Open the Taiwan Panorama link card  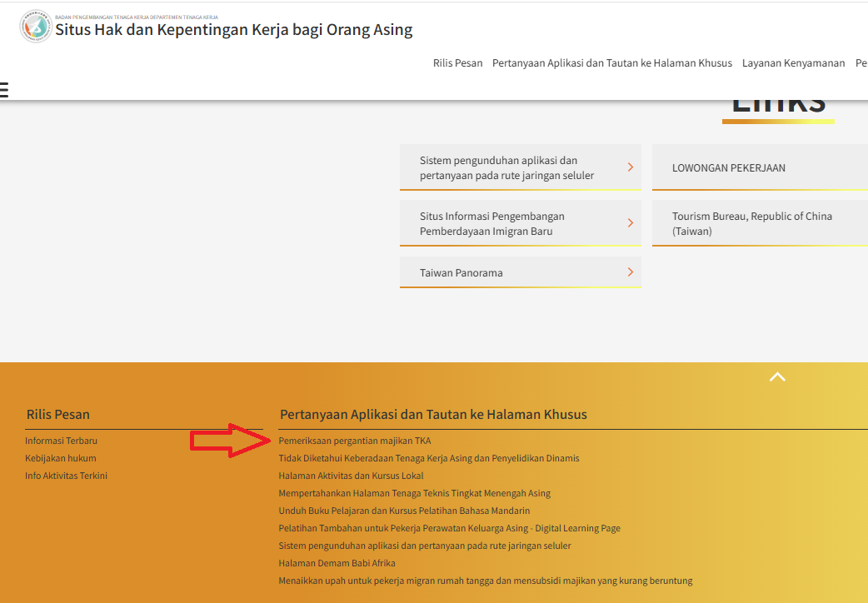coord(521,272)
